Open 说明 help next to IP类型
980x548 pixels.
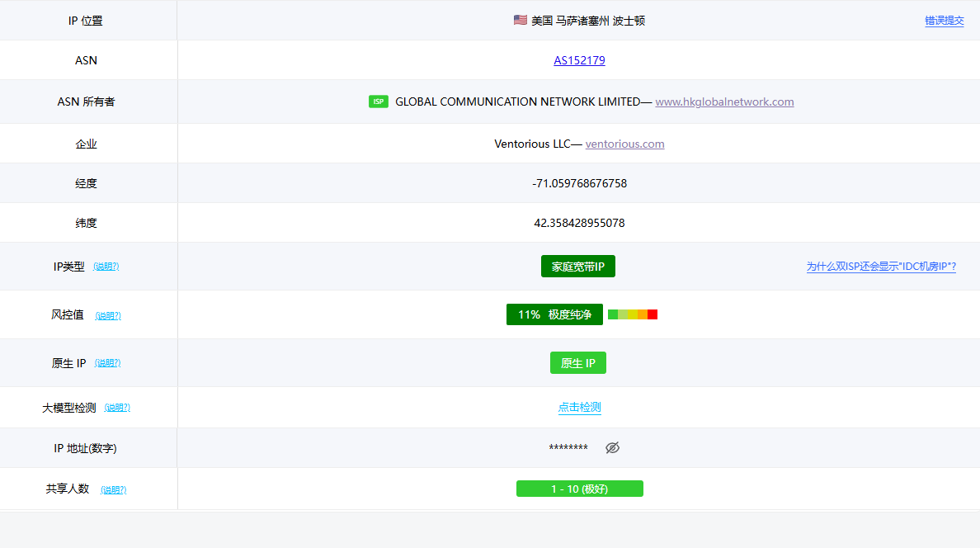tap(106, 267)
